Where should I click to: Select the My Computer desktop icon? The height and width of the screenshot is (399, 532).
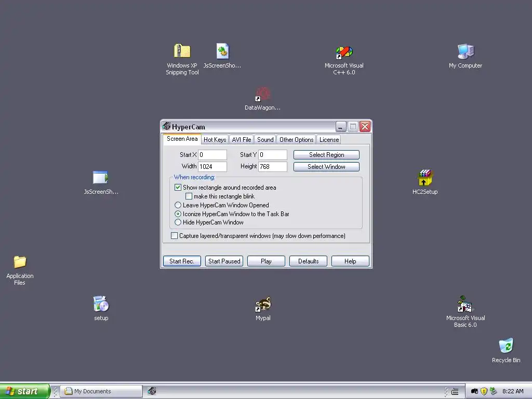(x=465, y=51)
